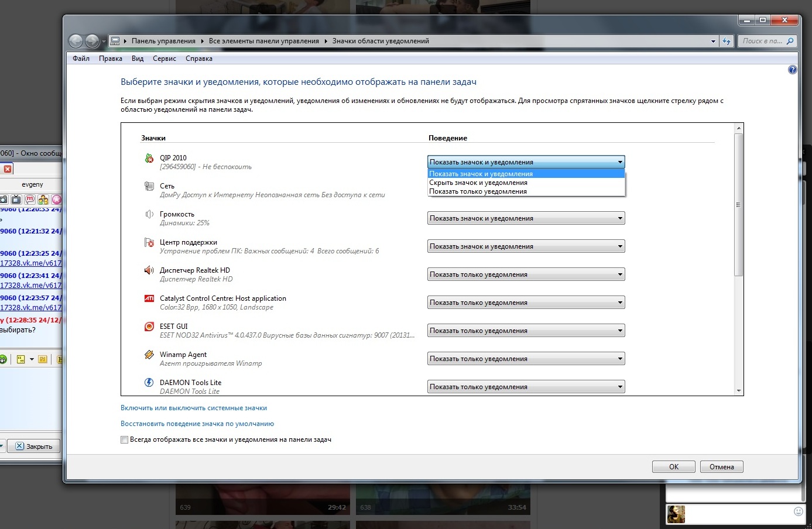Click the Закрыть button in QIP window

pyautogui.click(x=34, y=446)
